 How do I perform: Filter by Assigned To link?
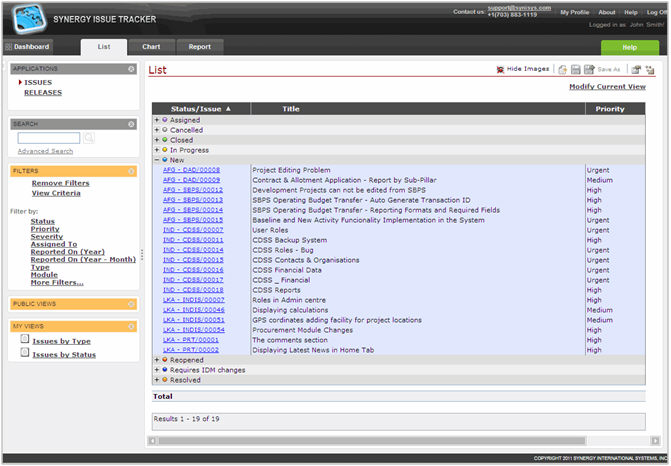pyautogui.click(x=54, y=244)
